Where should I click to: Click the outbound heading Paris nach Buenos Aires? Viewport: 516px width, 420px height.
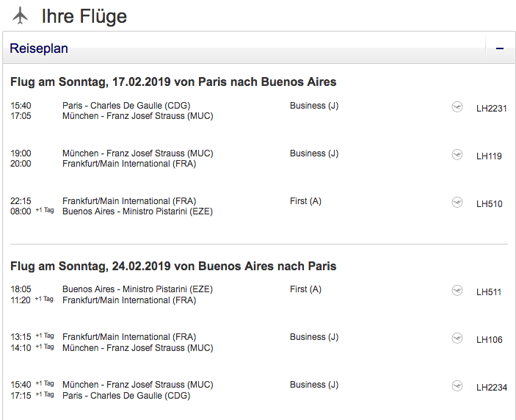pyautogui.click(x=173, y=82)
